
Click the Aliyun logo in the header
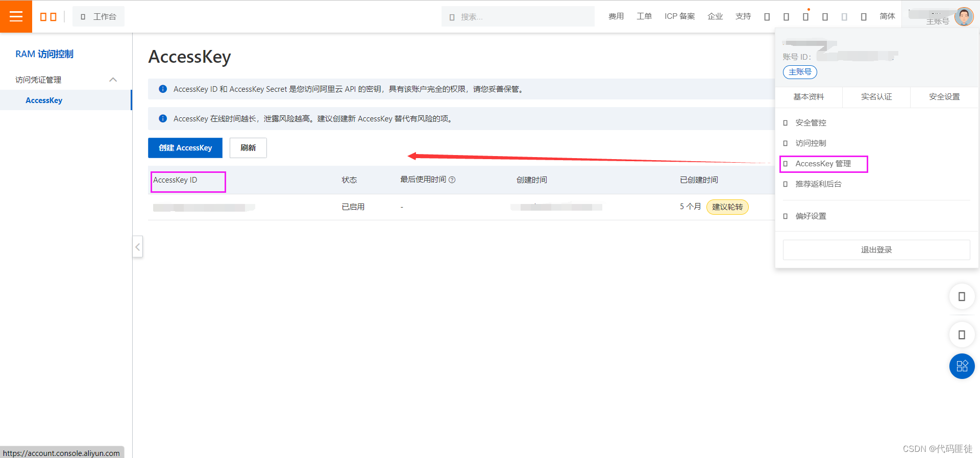(48, 17)
